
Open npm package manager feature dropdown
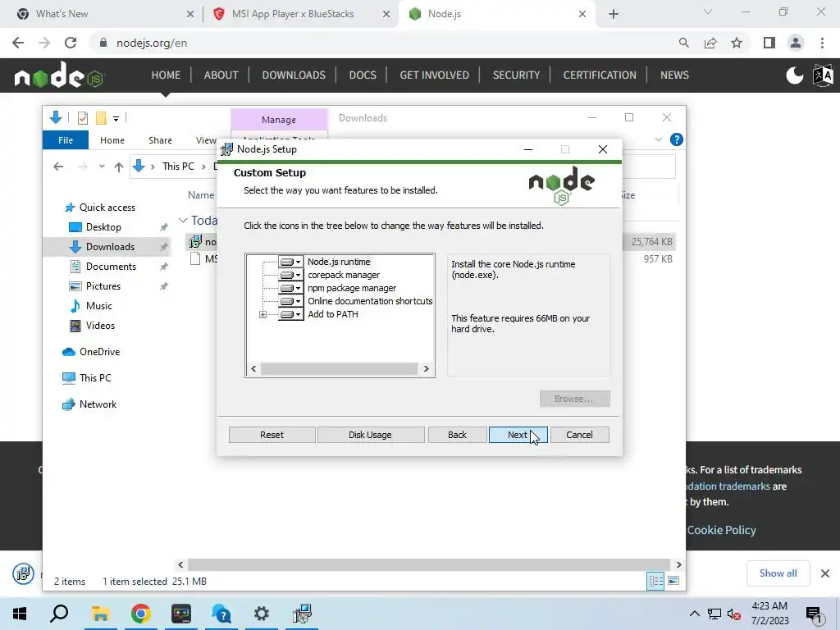pos(290,288)
